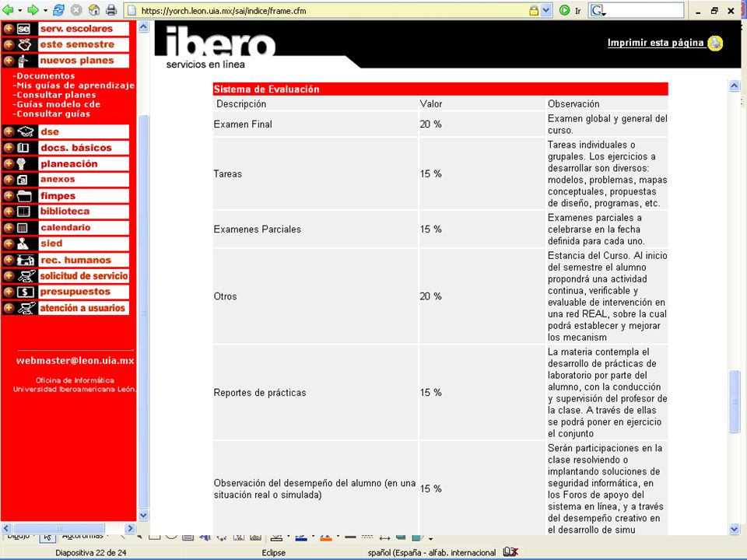Click the printer icon in browser toolbar
The image size is (747, 560).
(111, 10)
